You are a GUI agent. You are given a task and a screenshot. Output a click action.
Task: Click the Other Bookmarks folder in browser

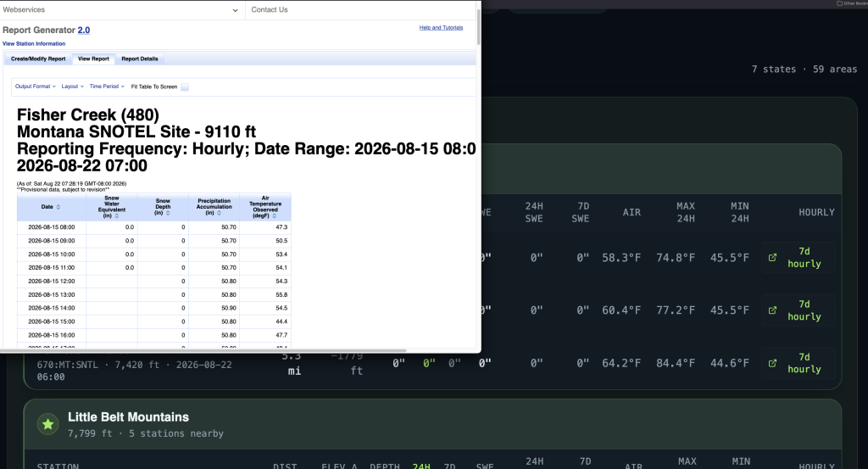853,3
